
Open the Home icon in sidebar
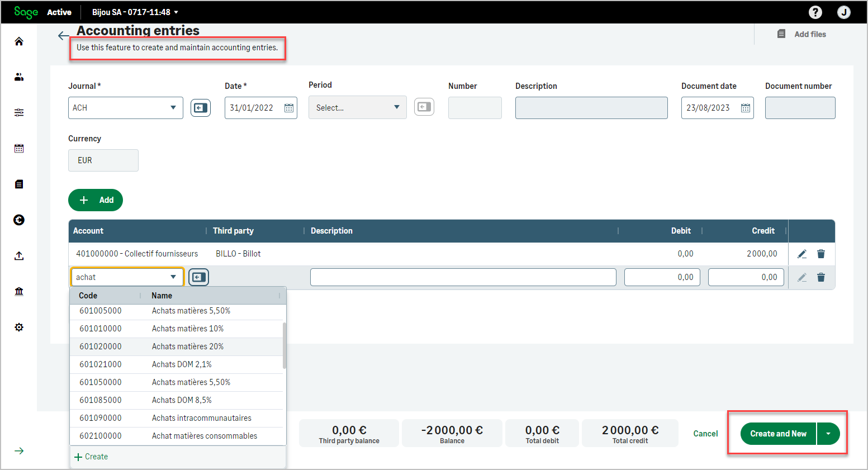coord(19,41)
